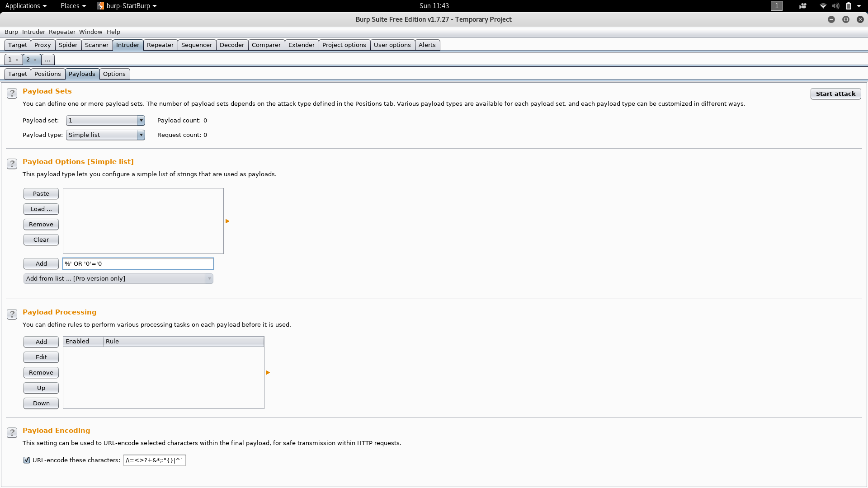The height and width of the screenshot is (488, 868).
Task: Switch to the Comparer tab
Action: [x=266, y=45]
